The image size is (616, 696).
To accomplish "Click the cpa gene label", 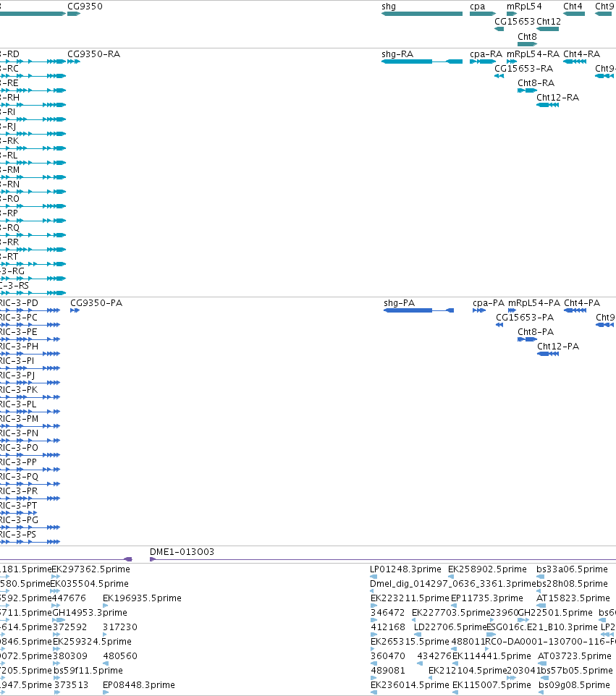I will pyautogui.click(x=478, y=7).
